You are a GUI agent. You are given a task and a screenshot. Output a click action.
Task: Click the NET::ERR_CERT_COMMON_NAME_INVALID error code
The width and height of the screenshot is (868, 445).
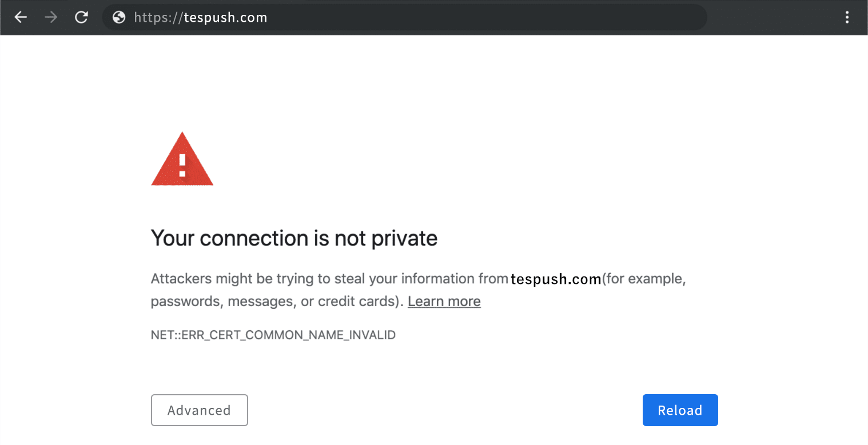click(273, 335)
